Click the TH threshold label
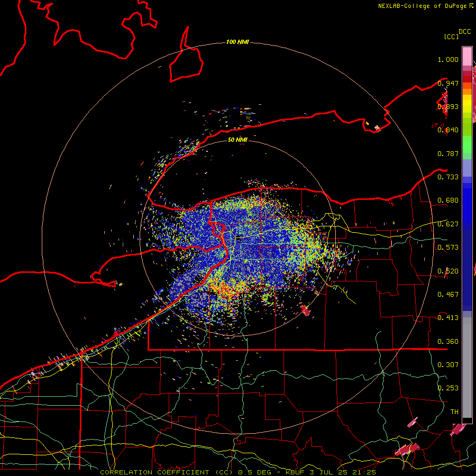Viewport: 476px width, 476px height. pyautogui.click(x=454, y=411)
